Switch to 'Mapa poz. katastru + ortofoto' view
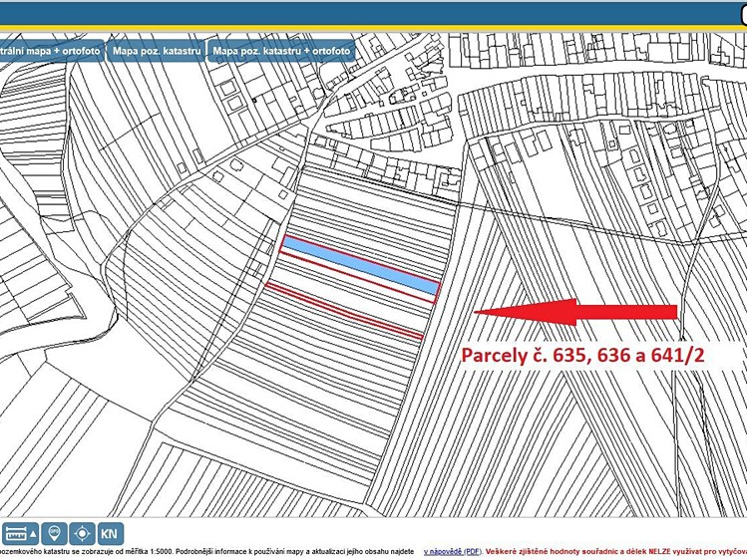Image resolution: width=747 pixels, height=560 pixels. pyautogui.click(x=281, y=51)
